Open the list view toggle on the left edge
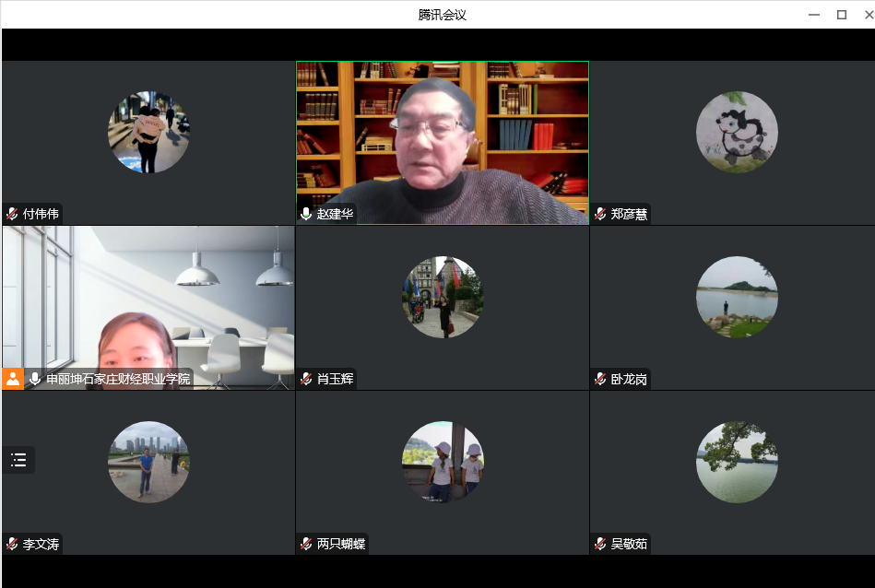The height and width of the screenshot is (588, 875). point(18,460)
